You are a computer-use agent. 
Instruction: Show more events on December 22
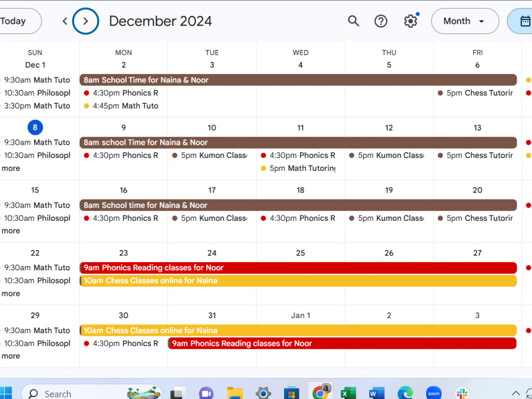click(x=11, y=294)
